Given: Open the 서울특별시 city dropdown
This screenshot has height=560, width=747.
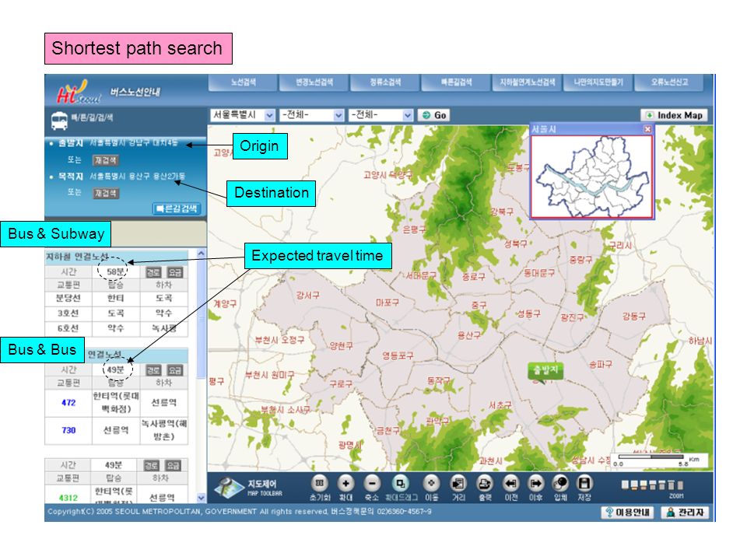Looking at the screenshot, I should (x=243, y=115).
